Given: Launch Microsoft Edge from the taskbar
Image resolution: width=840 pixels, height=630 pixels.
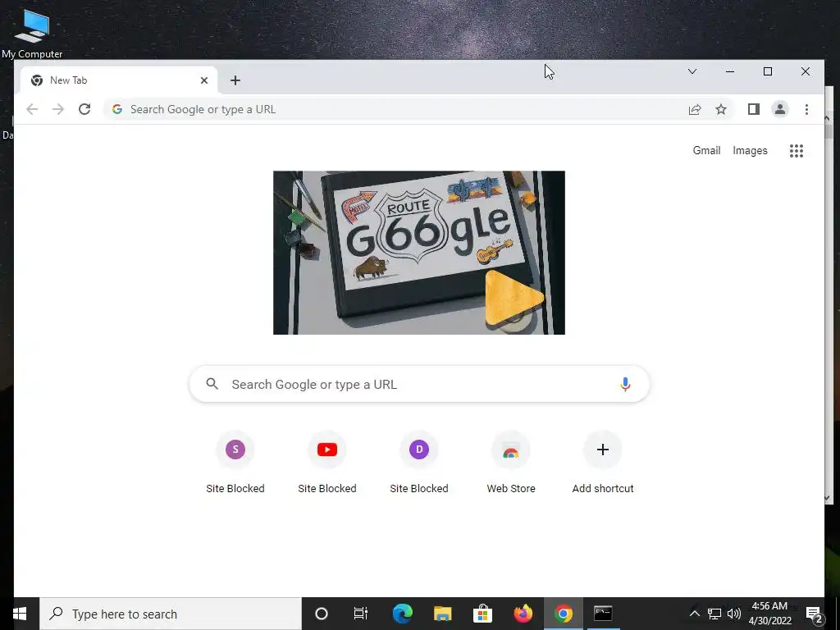Looking at the screenshot, I should pos(402,614).
